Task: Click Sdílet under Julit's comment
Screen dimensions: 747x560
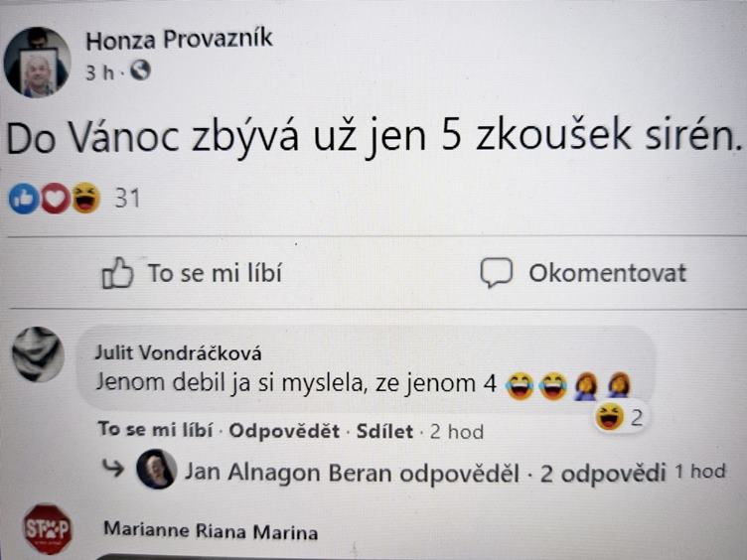Action: pos(385,432)
